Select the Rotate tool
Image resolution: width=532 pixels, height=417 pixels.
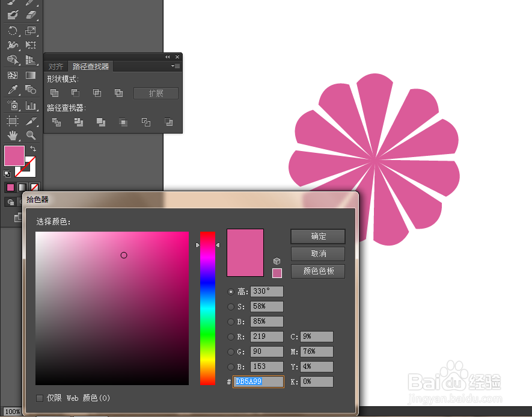pos(13,31)
